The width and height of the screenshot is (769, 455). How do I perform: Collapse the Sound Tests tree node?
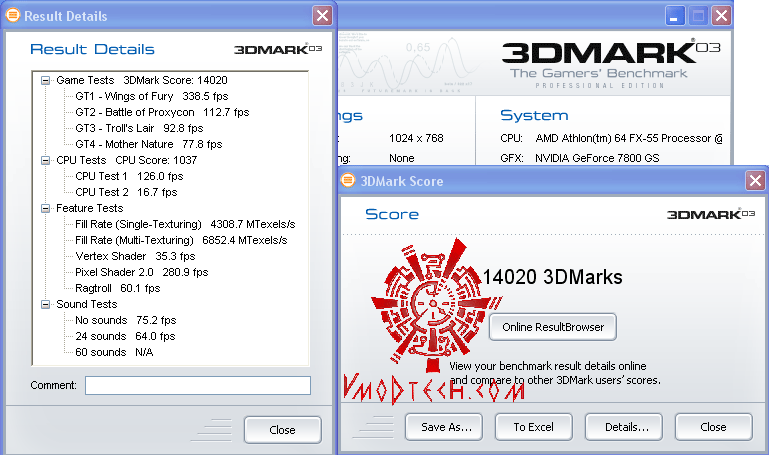click(45, 304)
